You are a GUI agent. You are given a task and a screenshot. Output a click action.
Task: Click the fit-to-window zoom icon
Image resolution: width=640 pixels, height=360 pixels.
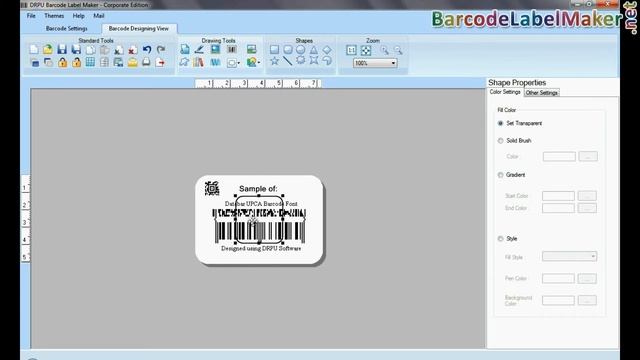point(366,50)
